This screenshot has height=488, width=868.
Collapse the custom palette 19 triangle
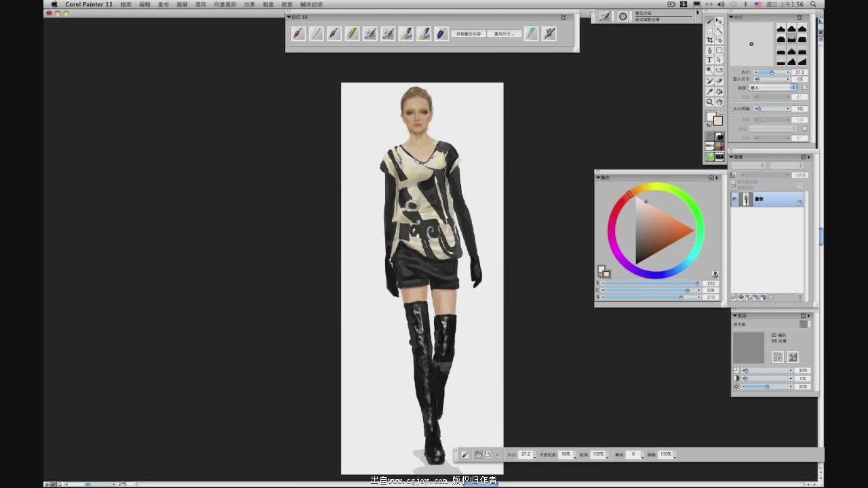[x=290, y=17]
